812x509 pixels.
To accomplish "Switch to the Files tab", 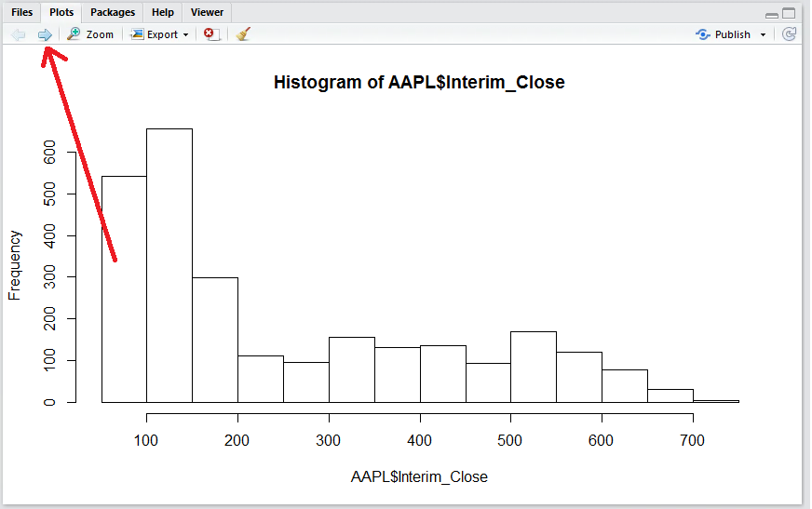I will coord(21,12).
